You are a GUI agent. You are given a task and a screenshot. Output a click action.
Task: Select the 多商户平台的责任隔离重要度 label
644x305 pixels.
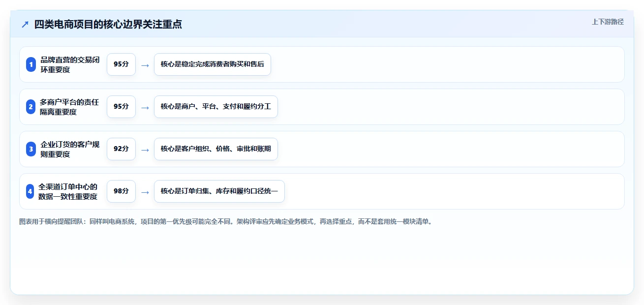pos(70,107)
